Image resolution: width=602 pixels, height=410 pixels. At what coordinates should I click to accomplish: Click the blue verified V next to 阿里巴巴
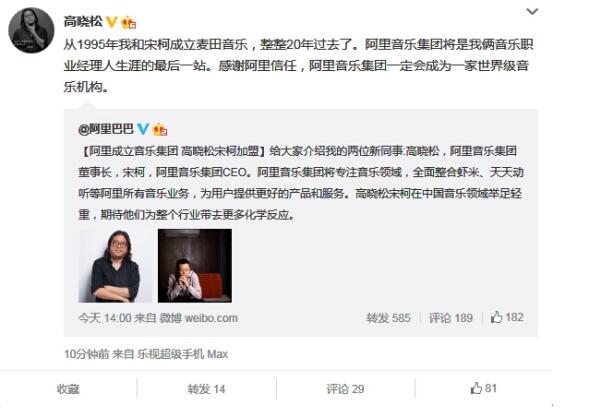143,129
